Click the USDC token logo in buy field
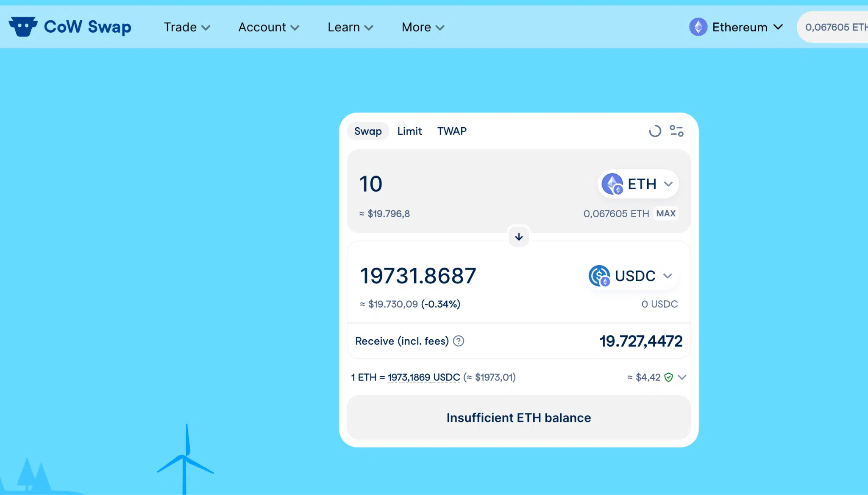The width and height of the screenshot is (868, 495). tap(599, 276)
